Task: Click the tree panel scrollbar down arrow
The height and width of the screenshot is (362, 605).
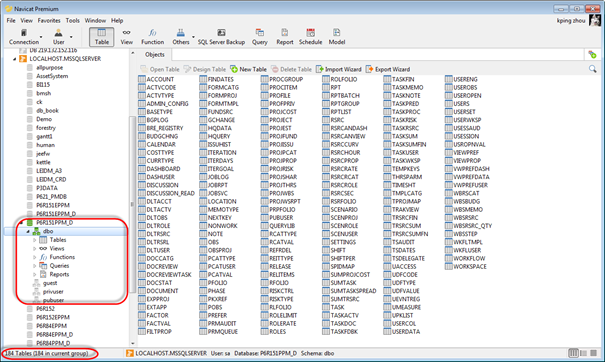Action: [133, 343]
